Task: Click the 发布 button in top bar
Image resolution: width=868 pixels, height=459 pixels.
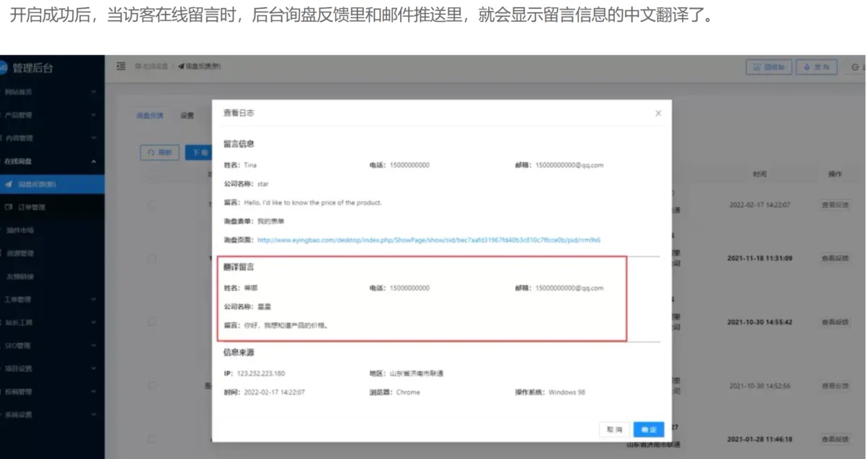Action: tap(817, 67)
